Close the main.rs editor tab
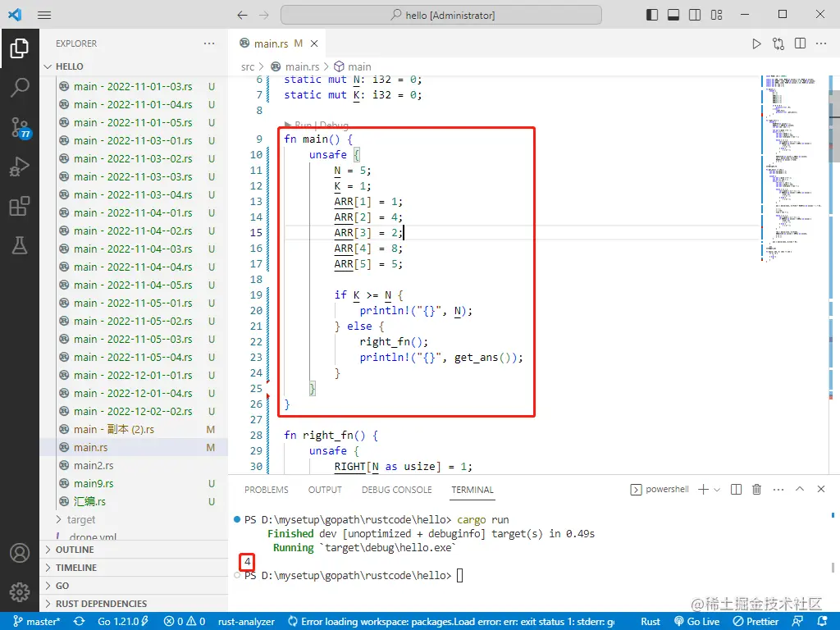 point(314,43)
